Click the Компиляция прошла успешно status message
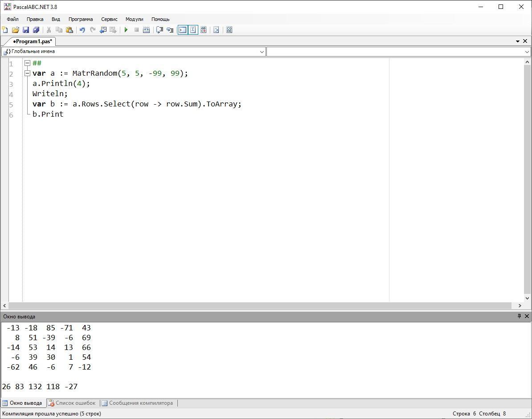The height and width of the screenshot is (419, 532). pyautogui.click(x=52, y=414)
